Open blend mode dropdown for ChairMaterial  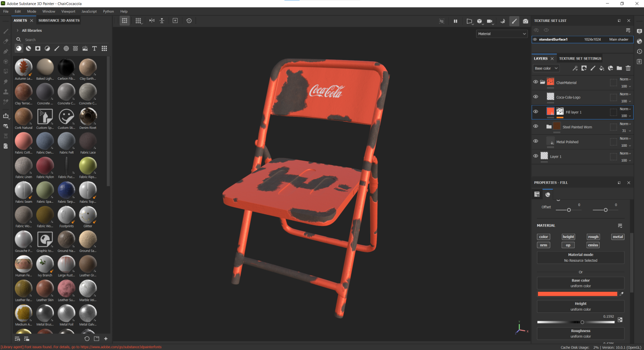point(625,79)
